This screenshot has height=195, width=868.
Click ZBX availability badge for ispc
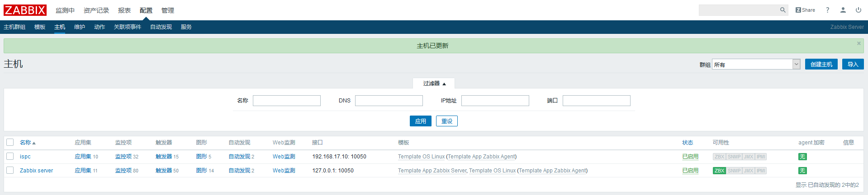pos(720,157)
